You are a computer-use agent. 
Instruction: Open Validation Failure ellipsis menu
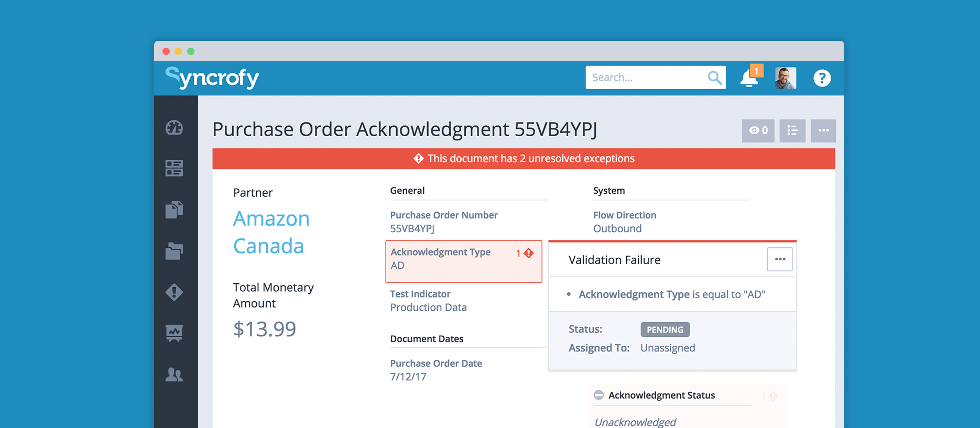click(780, 259)
